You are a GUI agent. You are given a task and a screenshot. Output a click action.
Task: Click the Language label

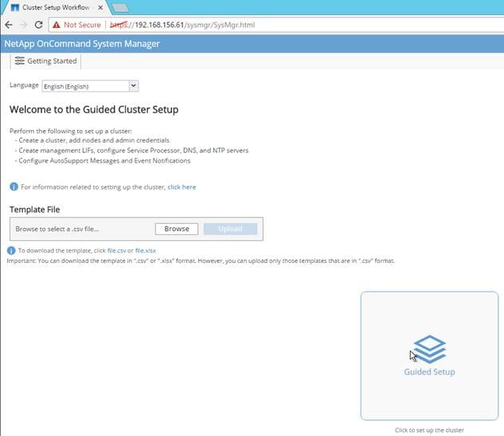pos(24,85)
